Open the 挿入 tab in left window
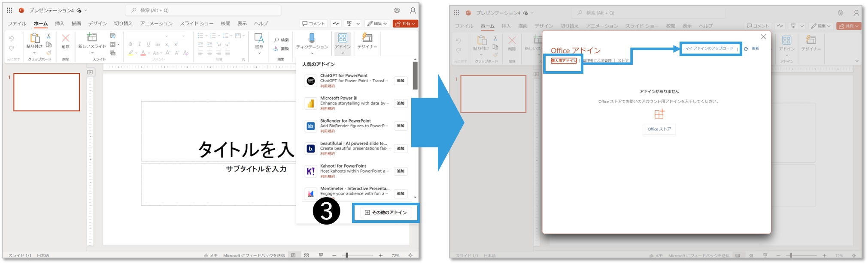 tap(60, 24)
